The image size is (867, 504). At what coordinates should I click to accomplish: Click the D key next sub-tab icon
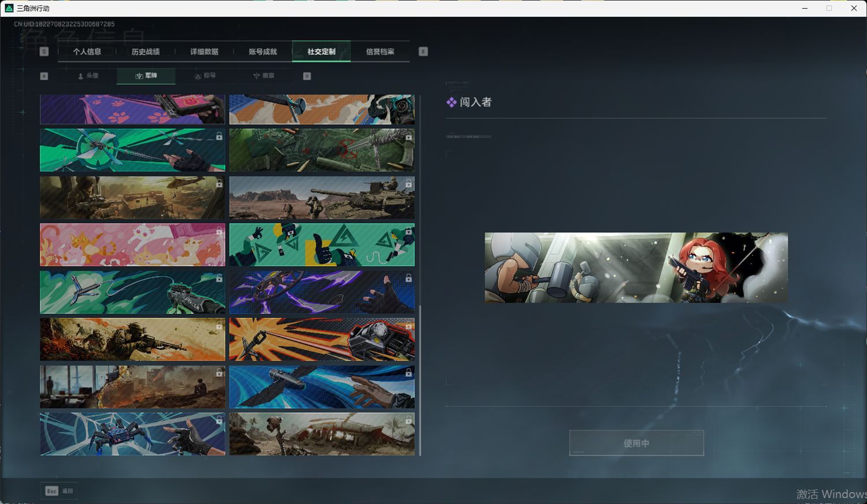tap(307, 76)
